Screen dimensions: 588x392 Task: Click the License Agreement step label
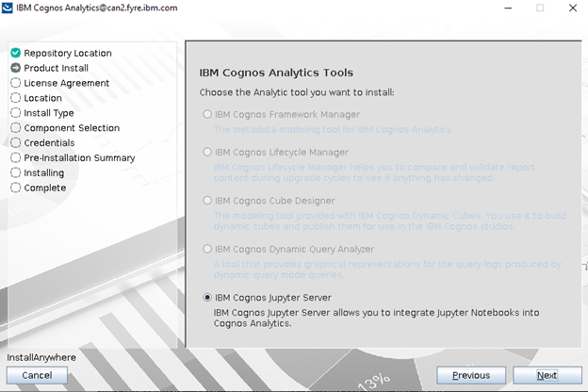coord(67,83)
